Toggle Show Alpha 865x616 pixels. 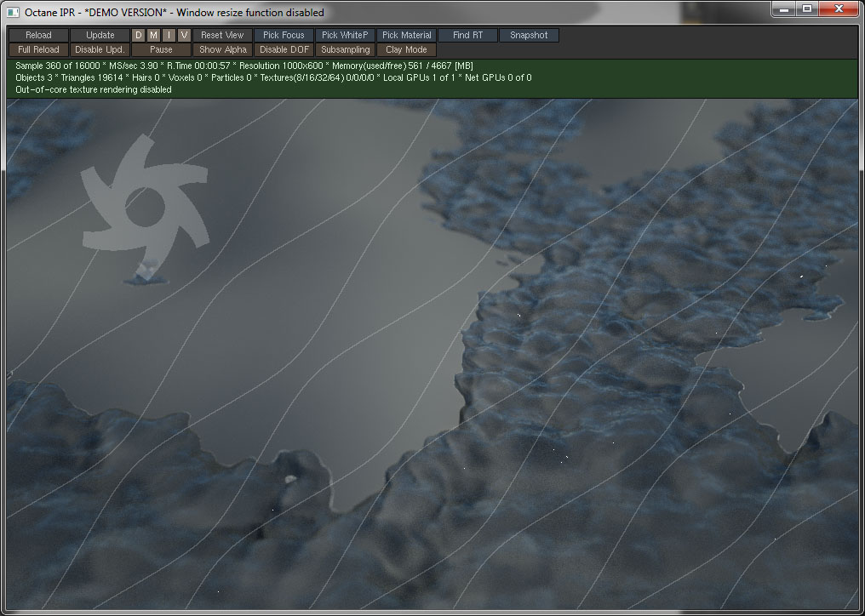pyautogui.click(x=222, y=49)
